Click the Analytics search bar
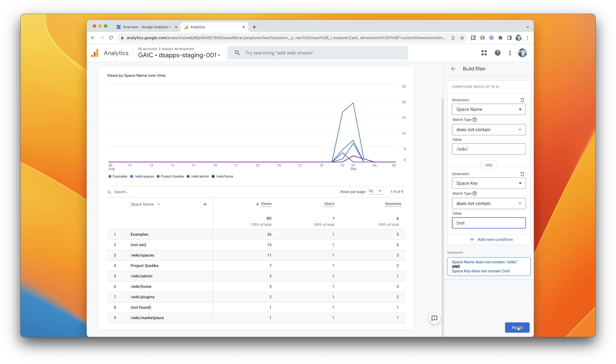Image resolution: width=616 pixels, height=364 pixels. 318,53
